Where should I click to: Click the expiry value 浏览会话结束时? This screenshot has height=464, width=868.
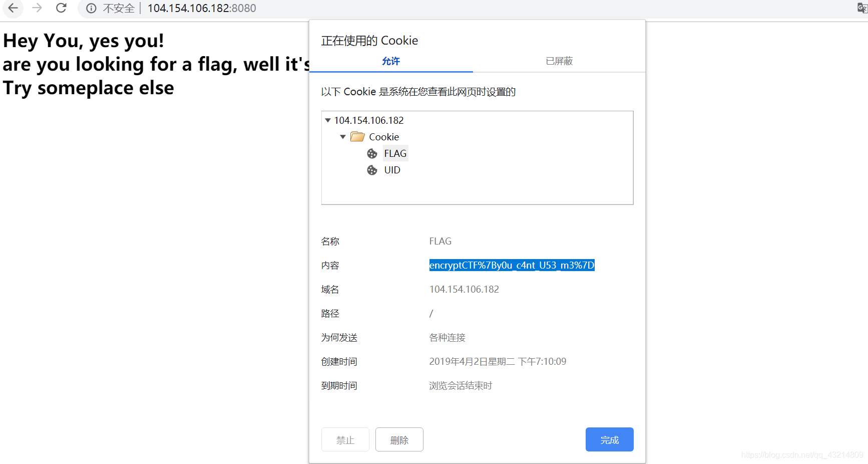click(x=461, y=385)
